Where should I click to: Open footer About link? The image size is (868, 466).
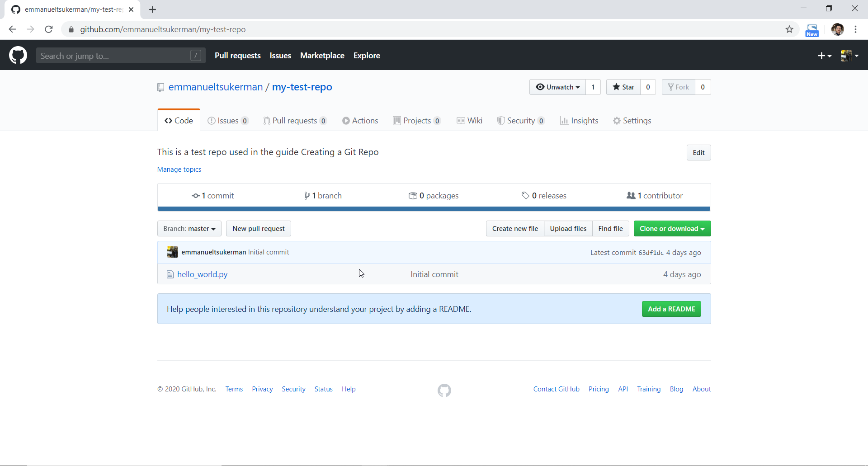702,389
